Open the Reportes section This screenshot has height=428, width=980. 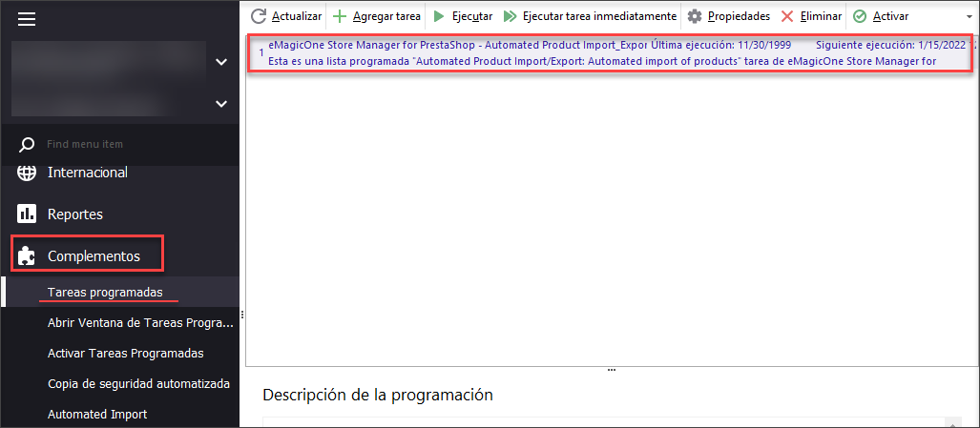75,214
